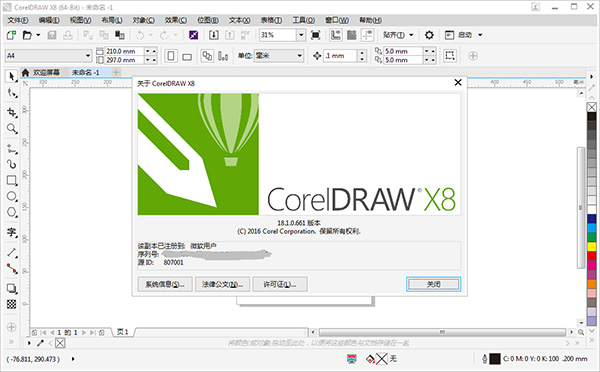Click the Search content purple icon
Viewport: 600px width, 372px height.
194,35
